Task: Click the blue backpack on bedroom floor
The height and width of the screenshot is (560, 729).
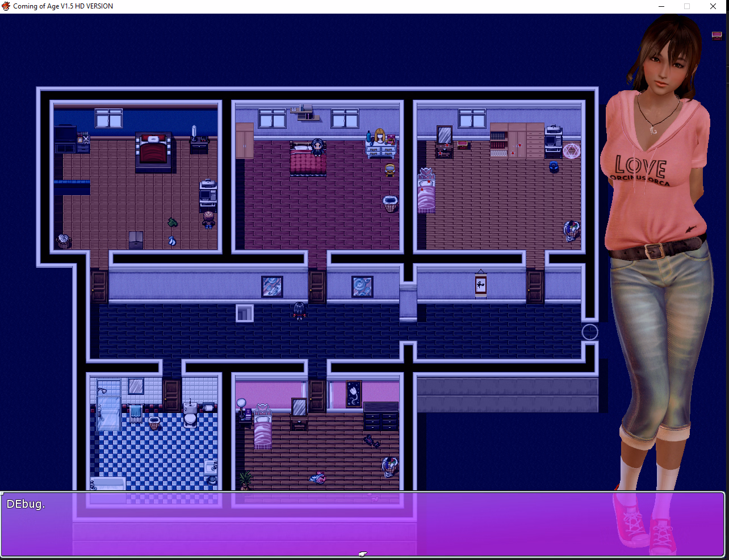Action: point(554,167)
